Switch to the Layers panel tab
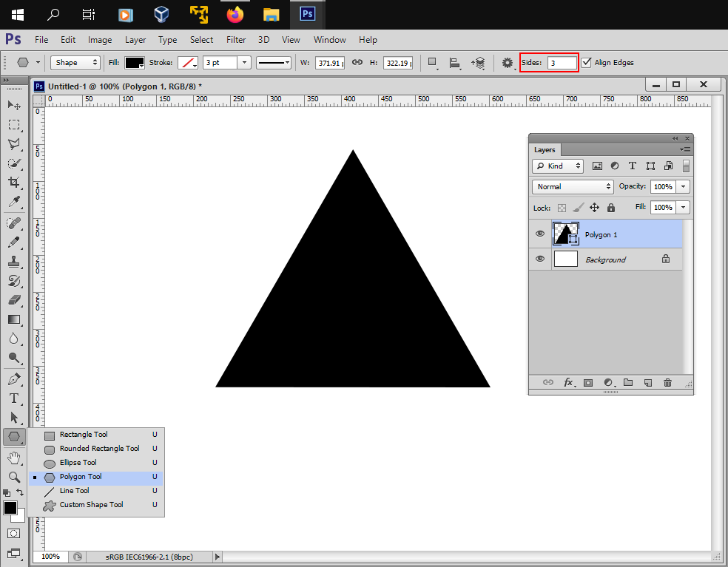The height and width of the screenshot is (567, 728). tap(545, 149)
